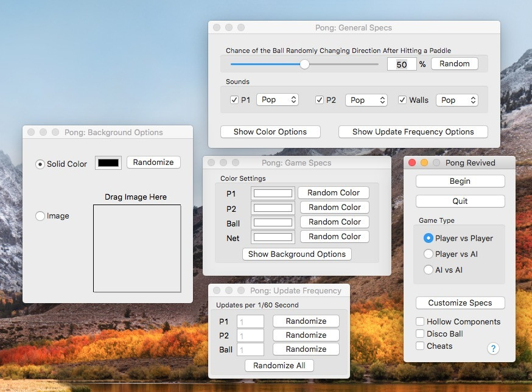Image resolution: width=532 pixels, height=392 pixels.
Task: Open the P2 color well
Action: (x=273, y=208)
